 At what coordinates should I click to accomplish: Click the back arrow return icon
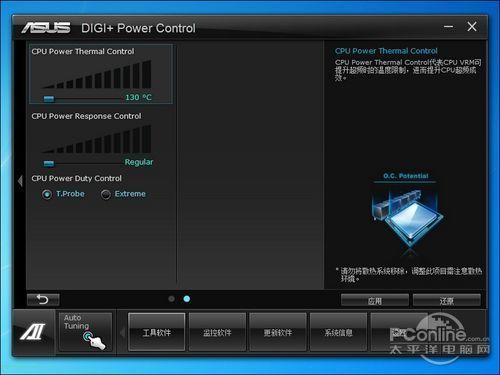pyautogui.click(x=43, y=300)
